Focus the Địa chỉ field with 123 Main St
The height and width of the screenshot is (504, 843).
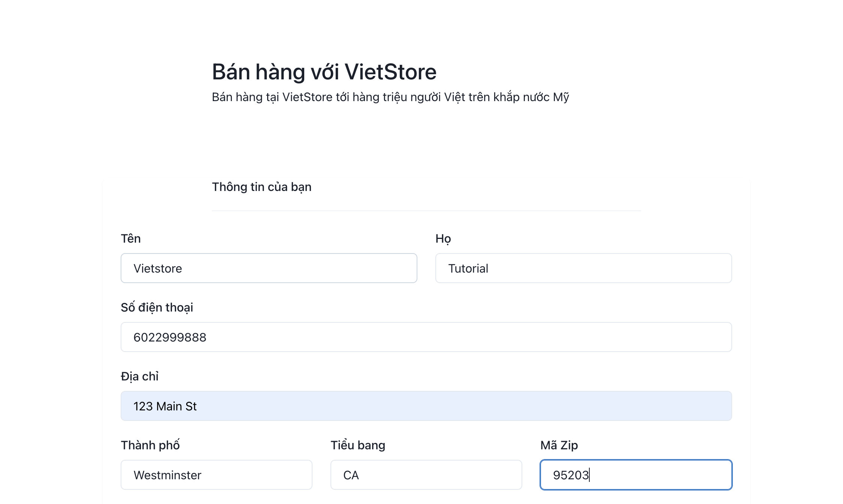click(x=426, y=406)
